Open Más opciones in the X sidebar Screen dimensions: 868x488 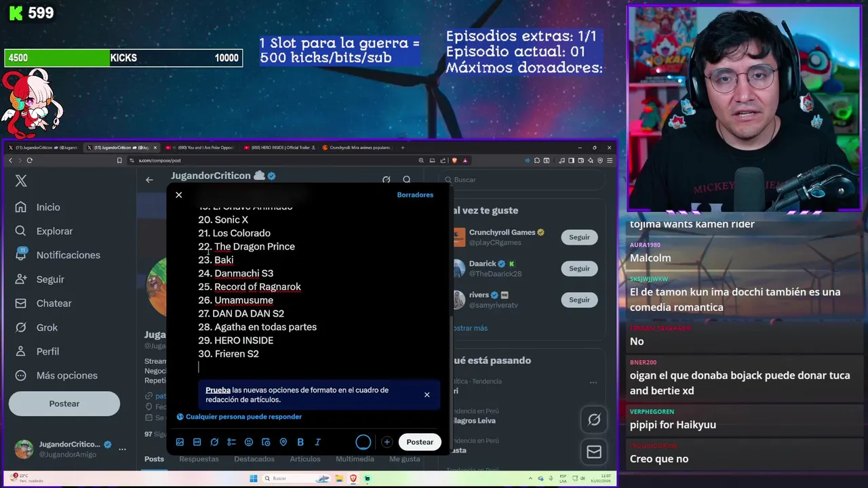click(56, 375)
